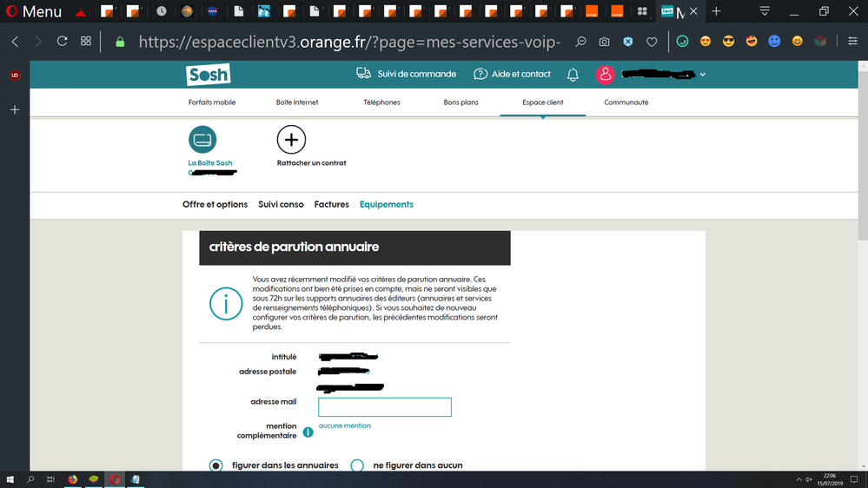Click the mention complémentaire info icon
The height and width of the screenshot is (488, 868).
(308, 432)
